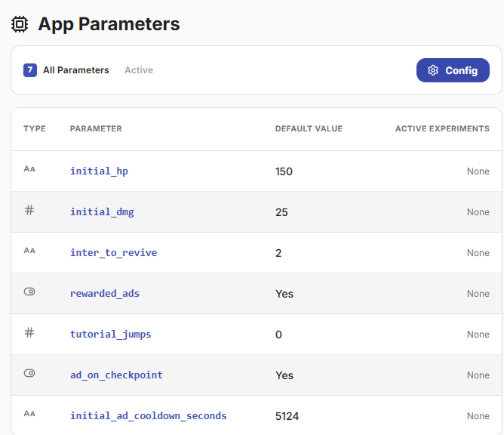Click the boolean toggle icon for rewarded_ads

click(29, 292)
